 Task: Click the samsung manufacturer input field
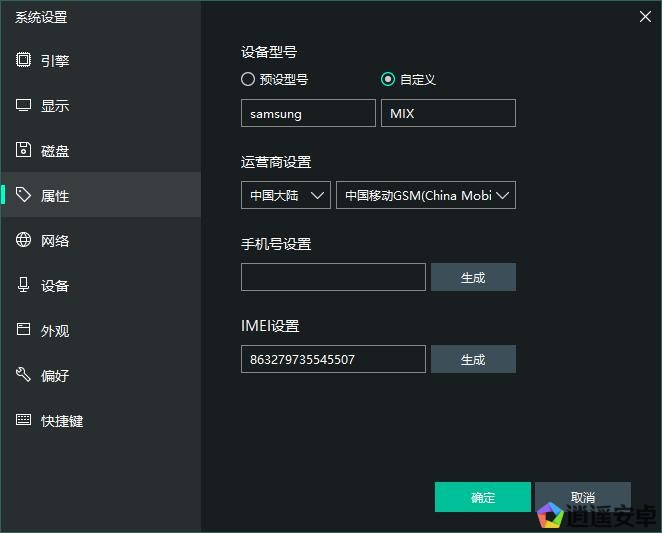point(308,113)
